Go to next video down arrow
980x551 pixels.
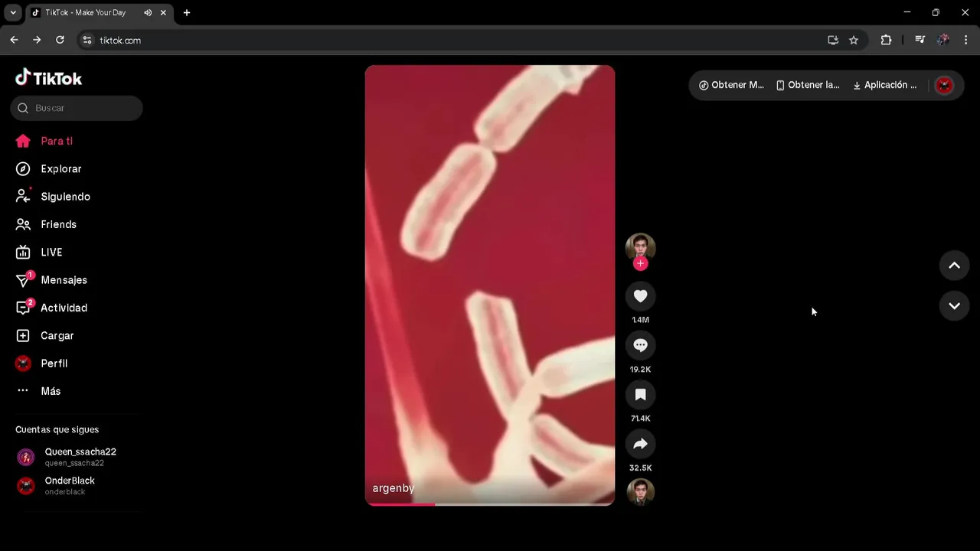[954, 306]
